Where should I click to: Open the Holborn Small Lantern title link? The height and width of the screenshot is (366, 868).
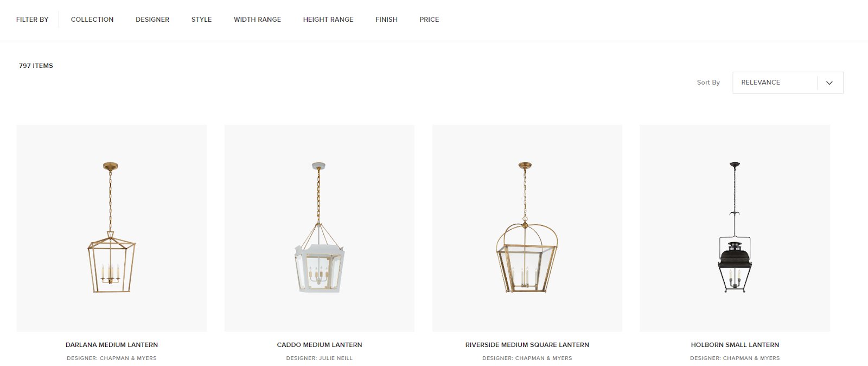pyautogui.click(x=735, y=345)
